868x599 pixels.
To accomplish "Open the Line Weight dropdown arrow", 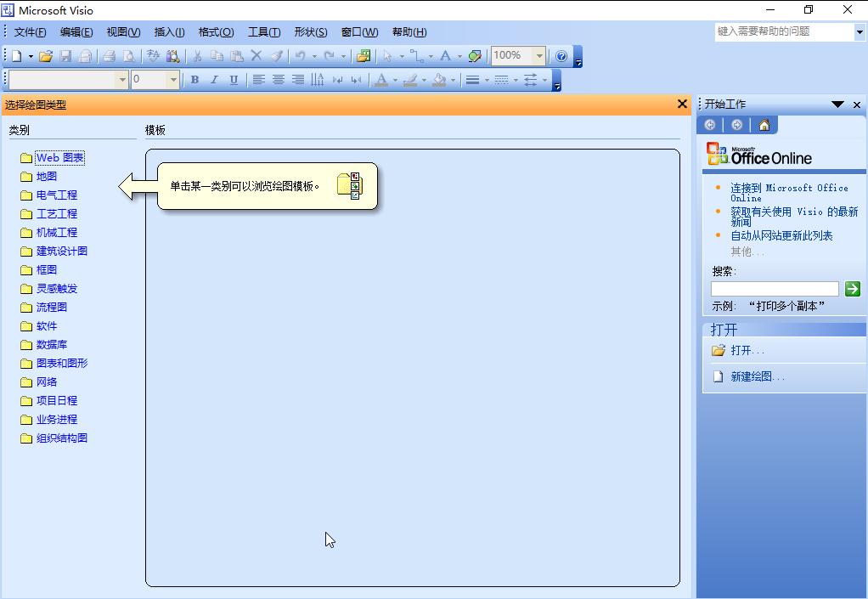I will coord(488,80).
